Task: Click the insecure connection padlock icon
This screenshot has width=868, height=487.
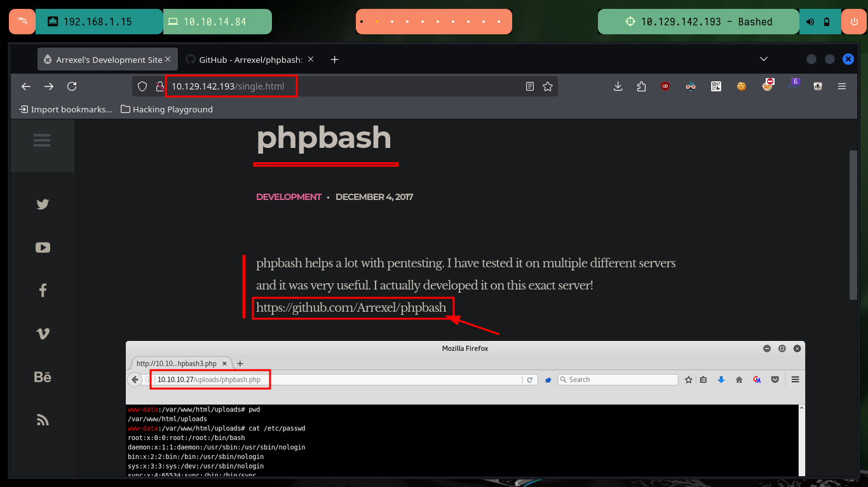Action: [x=159, y=86]
